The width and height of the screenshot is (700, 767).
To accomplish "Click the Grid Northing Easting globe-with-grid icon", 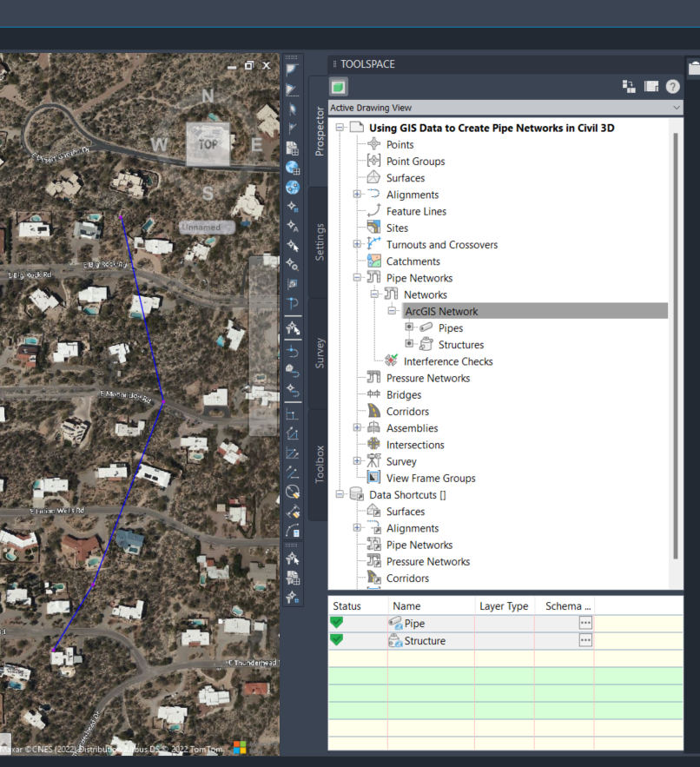I will tap(292, 168).
